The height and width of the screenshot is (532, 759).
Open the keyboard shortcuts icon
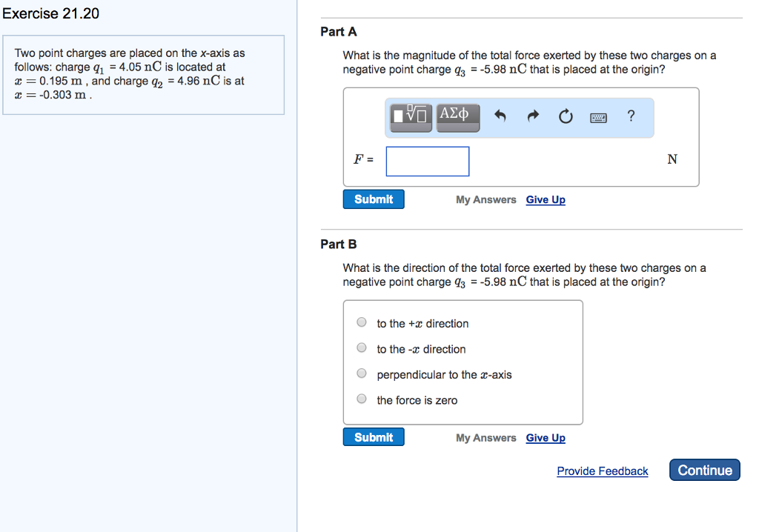click(x=598, y=117)
